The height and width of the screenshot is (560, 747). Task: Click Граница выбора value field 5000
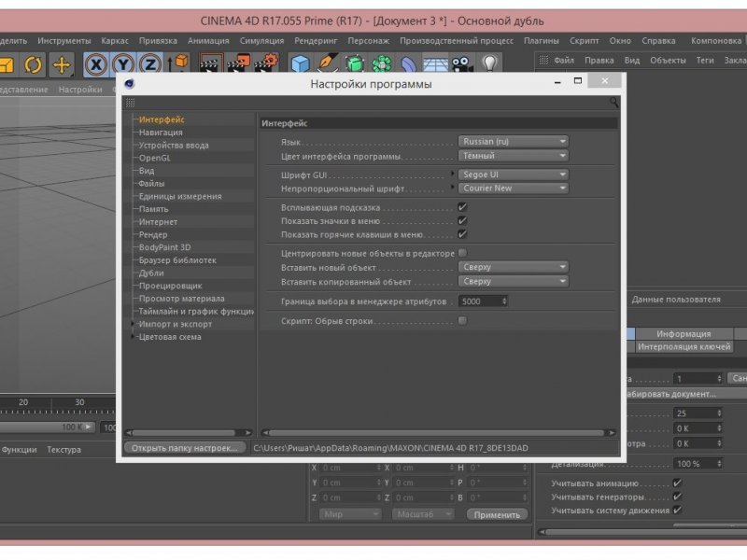[479, 301]
